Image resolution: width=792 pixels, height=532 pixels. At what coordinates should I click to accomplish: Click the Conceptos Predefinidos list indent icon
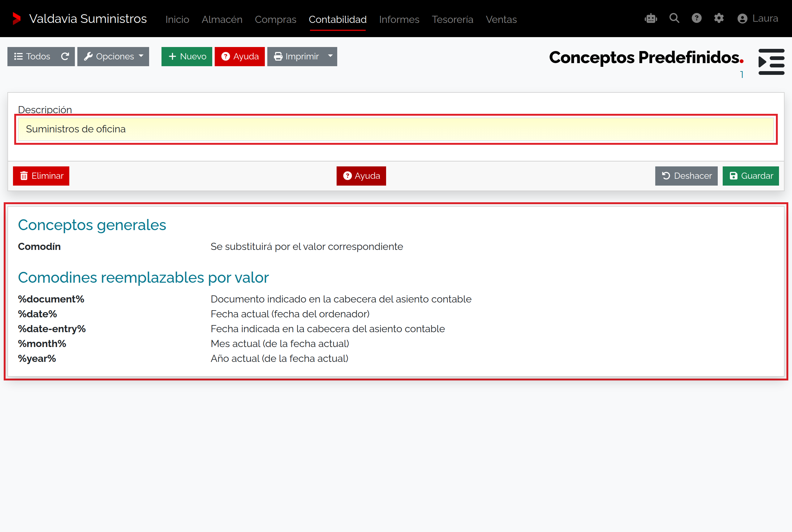tap(771, 62)
